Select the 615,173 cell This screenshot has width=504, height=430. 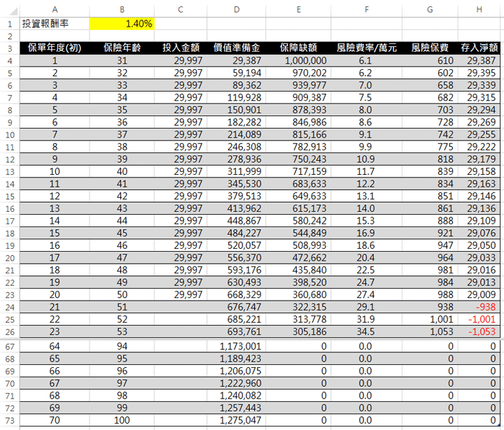pos(298,208)
